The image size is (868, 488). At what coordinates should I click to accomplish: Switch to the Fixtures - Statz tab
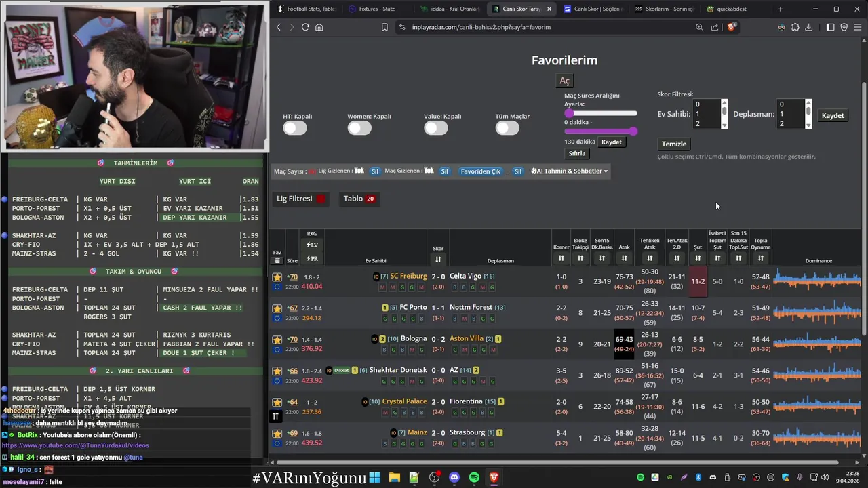click(376, 9)
